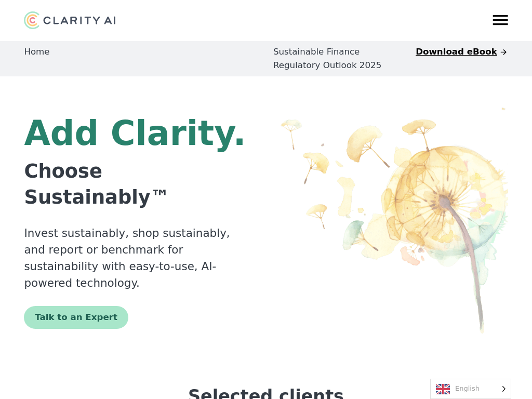532x399 pixels.
Task: Click the Clarity AI wordmark text
Action: coord(79,20)
